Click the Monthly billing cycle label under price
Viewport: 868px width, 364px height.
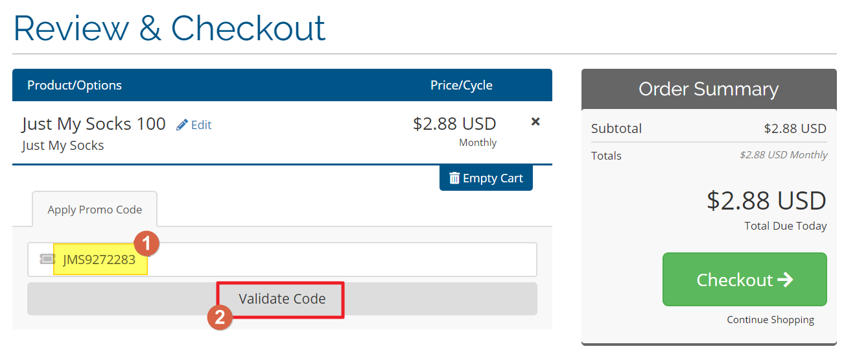coord(478,143)
